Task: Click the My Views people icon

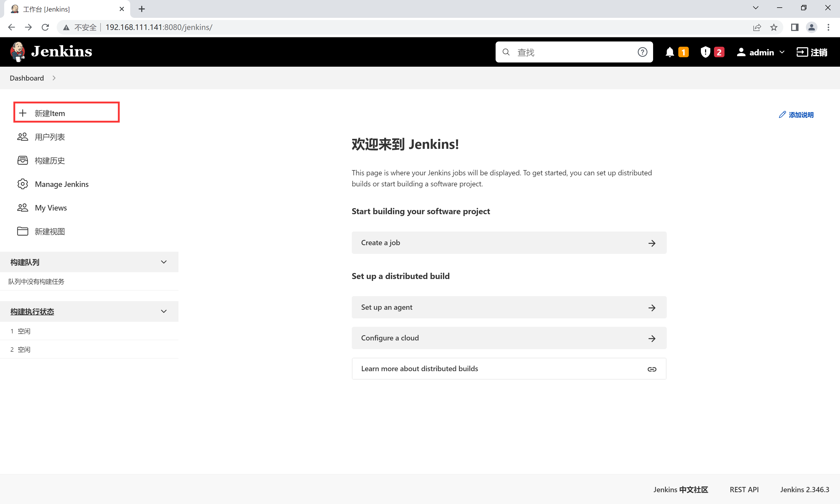Action: tap(23, 208)
